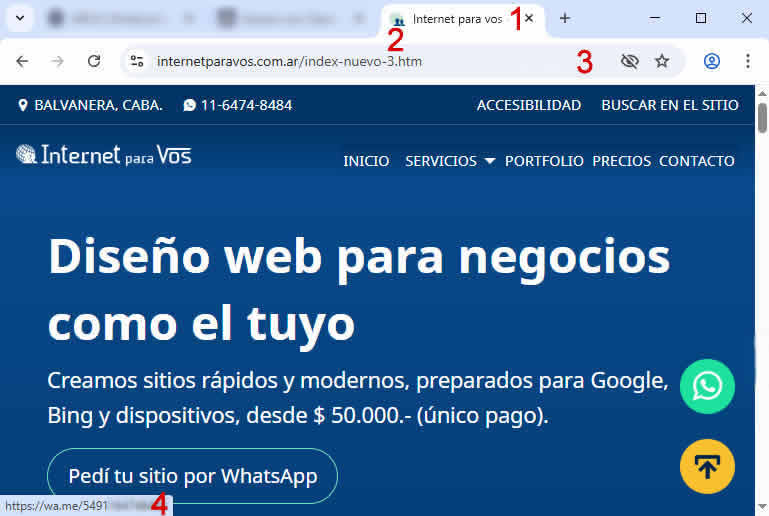Screen dimensions: 769x516
Task: Click the map pin location icon
Action: coord(23,105)
